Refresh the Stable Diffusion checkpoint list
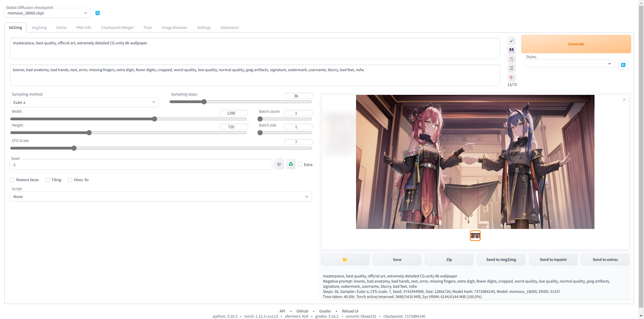The width and height of the screenshot is (644, 319). point(98,13)
